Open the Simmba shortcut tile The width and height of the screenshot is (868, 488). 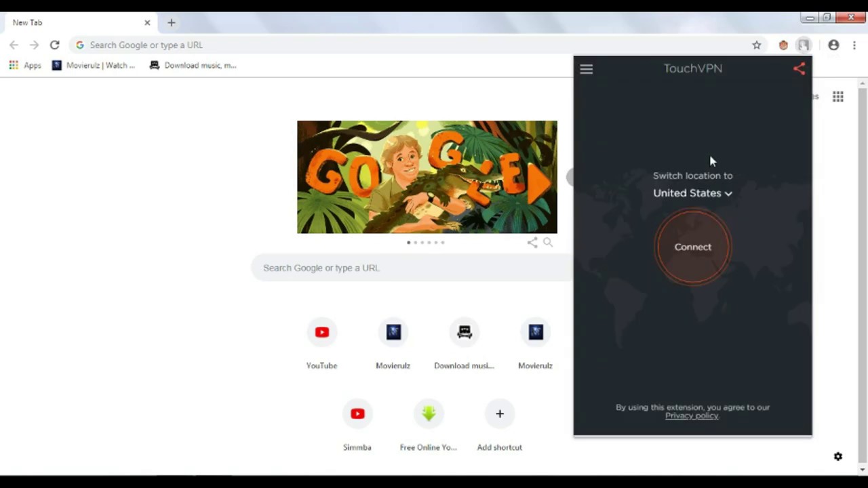pos(357,427)
